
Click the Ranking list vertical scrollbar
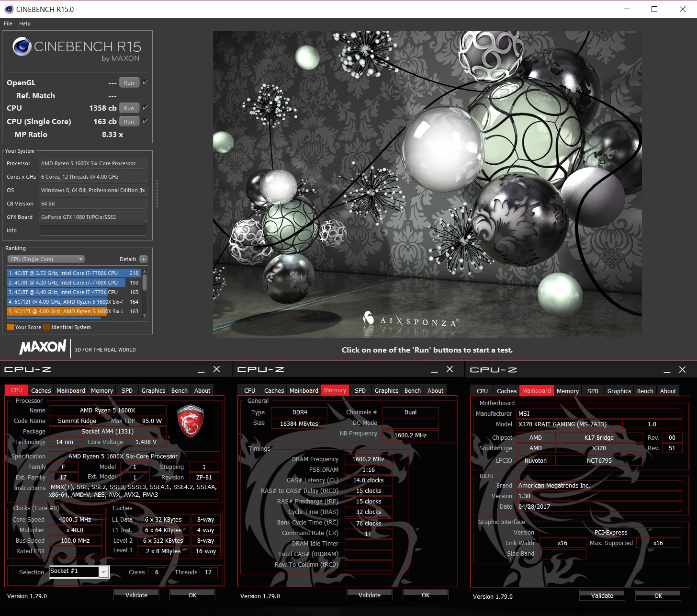(145, 293)
